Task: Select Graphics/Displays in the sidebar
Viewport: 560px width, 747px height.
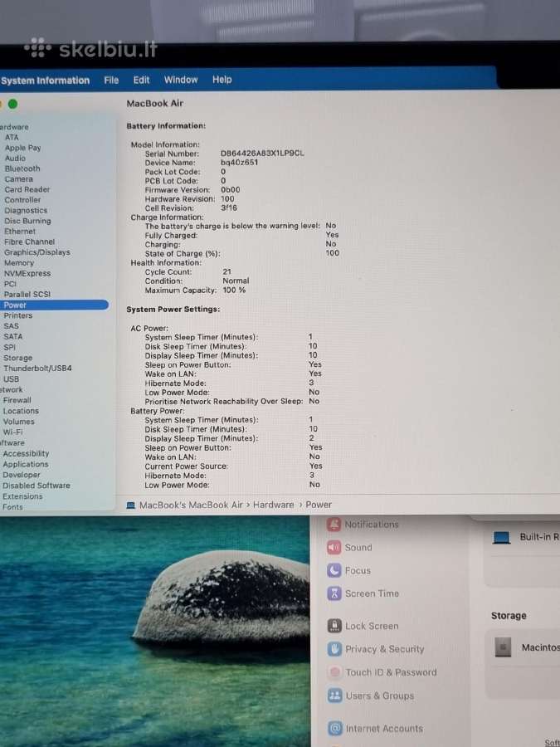Action: pyautogui.click(x=37, y=252)
